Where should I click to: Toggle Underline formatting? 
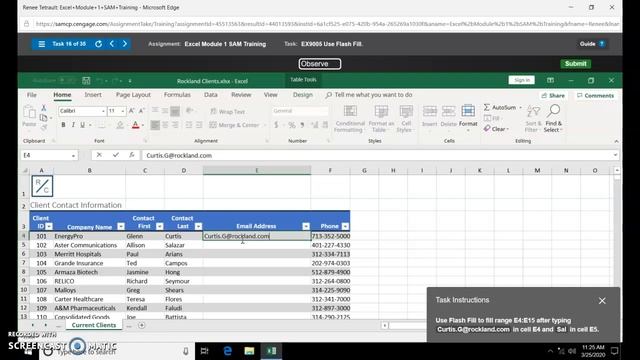(x=82, y=125)
